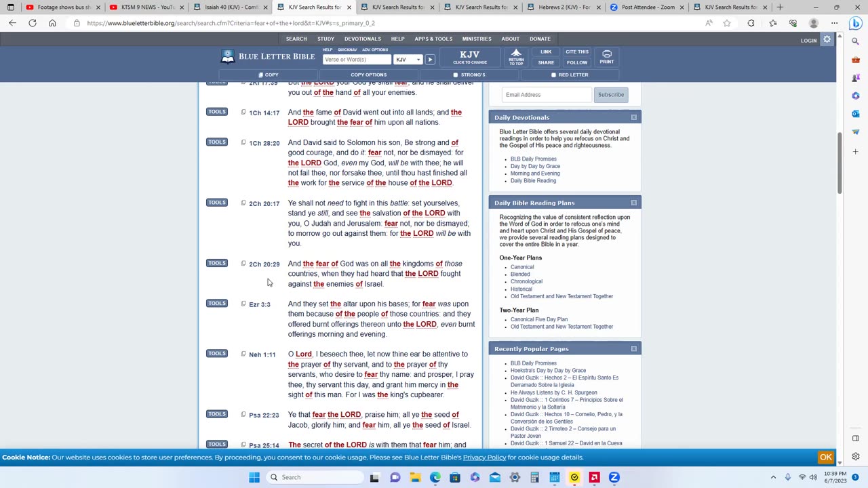Open the Copy Options menu
The height and width of the screenshot is (488, 868).
click(x=368, y=75)
